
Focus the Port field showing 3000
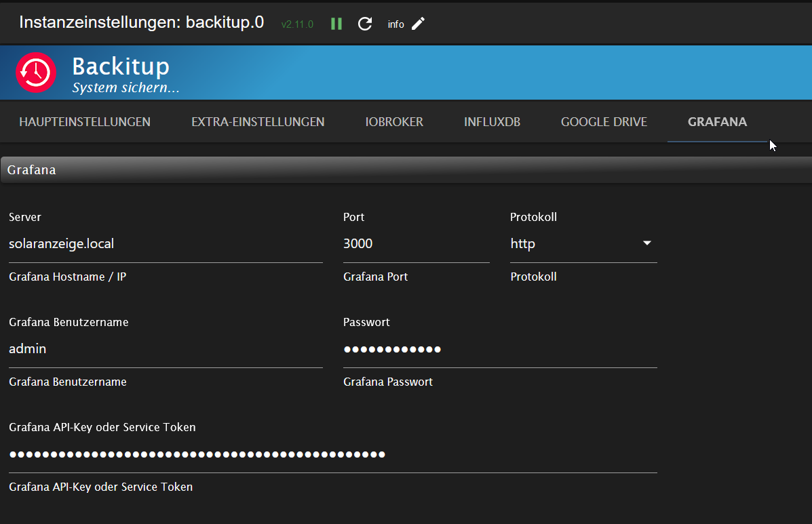tap(417, 243)
